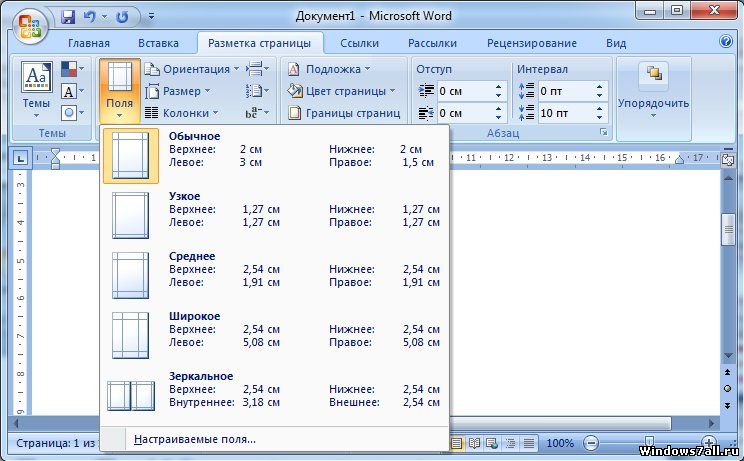
Task: Open the Подложка watermark dropdown
Action: [x=329, y=69]
